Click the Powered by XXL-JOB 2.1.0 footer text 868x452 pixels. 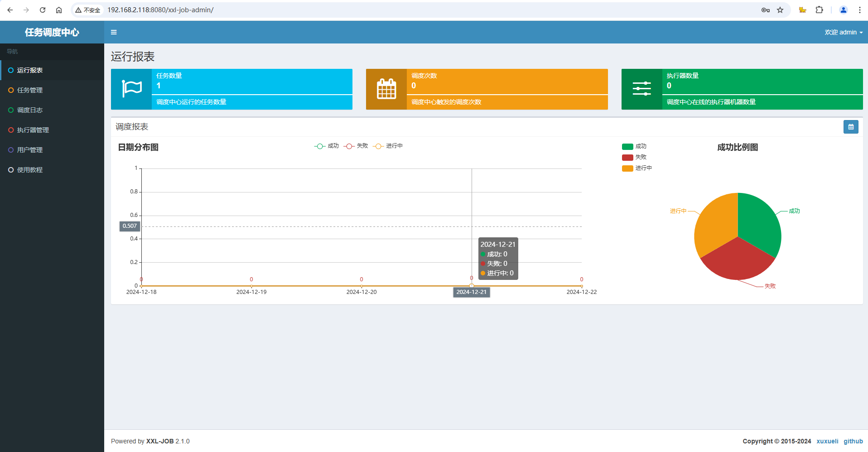pyautogui.click(x=150, y=441)
